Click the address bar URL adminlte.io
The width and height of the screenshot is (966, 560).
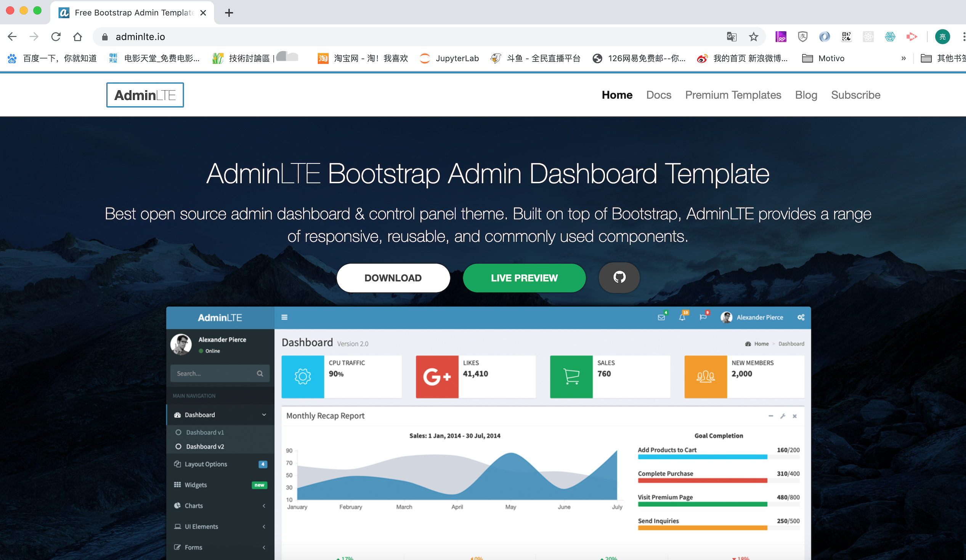(140, 37)
